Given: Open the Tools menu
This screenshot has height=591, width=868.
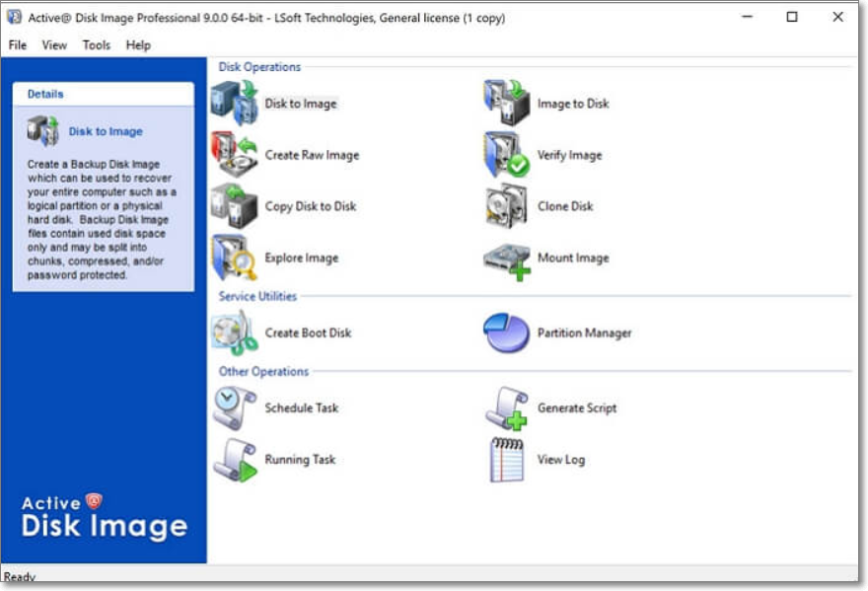Looking at the screenshot, I should (x=95, y=44).
